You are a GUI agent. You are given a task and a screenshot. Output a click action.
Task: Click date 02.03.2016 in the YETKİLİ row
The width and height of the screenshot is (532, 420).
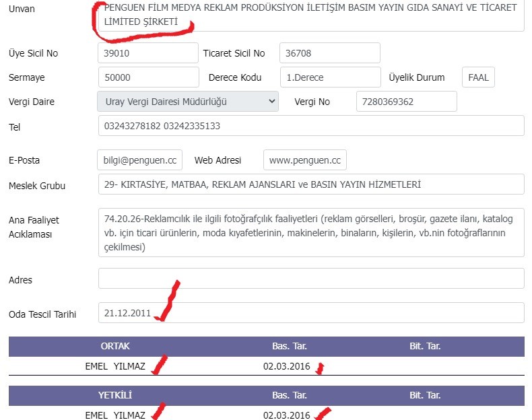click(287, 415)
